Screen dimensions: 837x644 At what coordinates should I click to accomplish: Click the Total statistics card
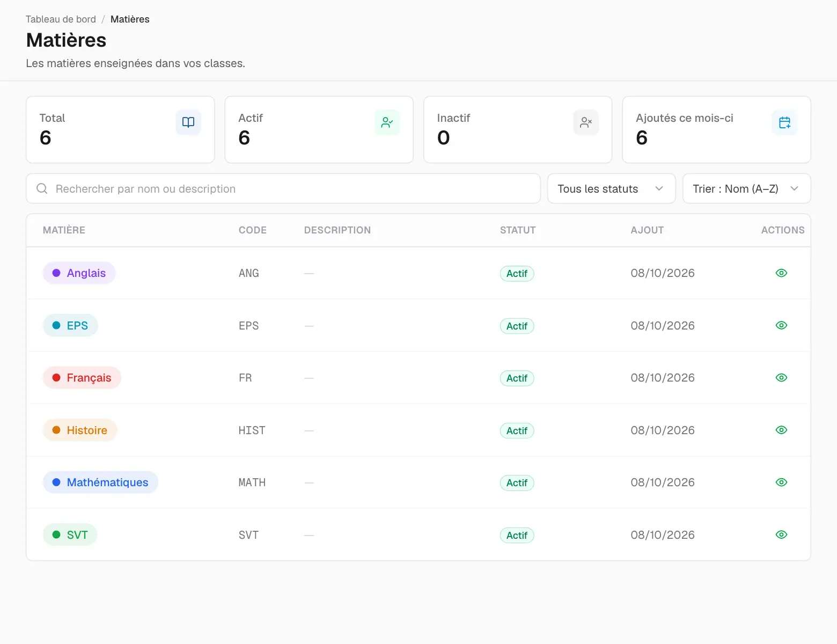(x=120, y=129)
